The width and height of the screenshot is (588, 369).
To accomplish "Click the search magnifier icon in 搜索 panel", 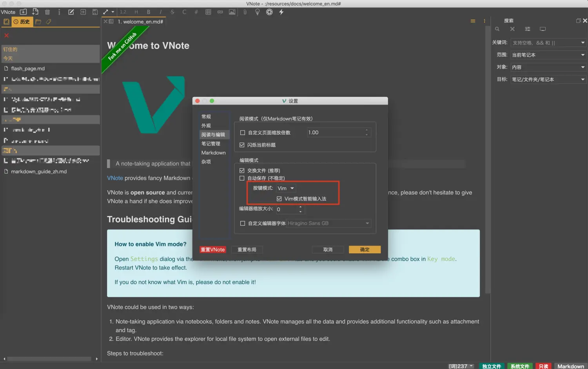I will coord(497,29).
